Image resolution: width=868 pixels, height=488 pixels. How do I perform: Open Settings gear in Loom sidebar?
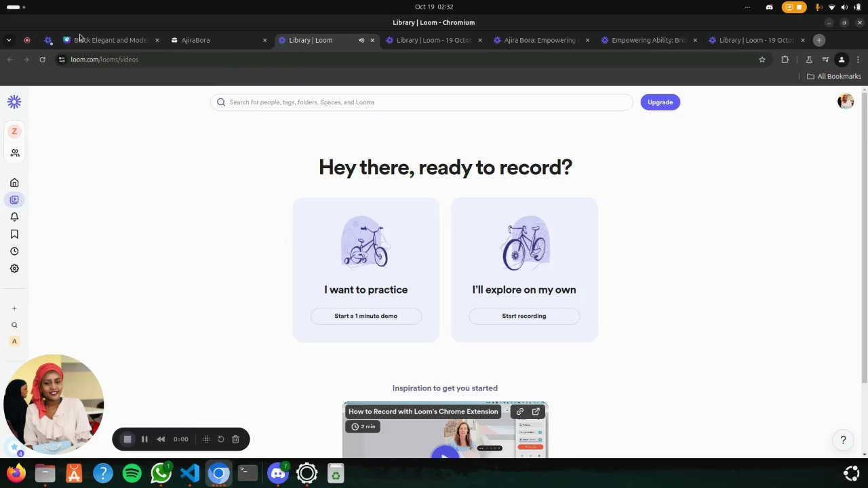coord(14,268)
